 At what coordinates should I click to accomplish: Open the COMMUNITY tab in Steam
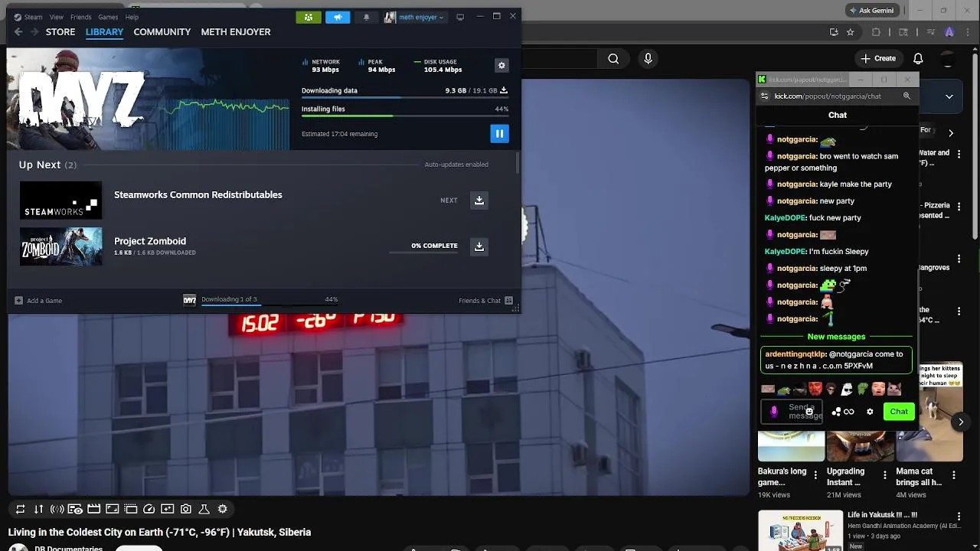(162, 32)
